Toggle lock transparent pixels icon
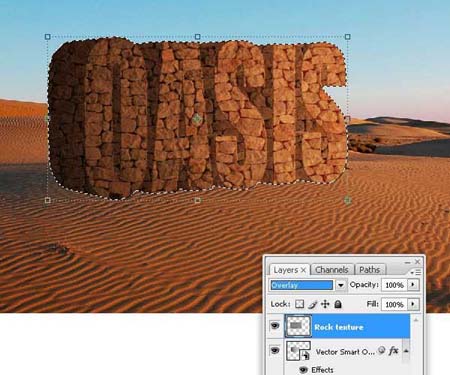Screen dimensions: 450x375 (300, 304)
